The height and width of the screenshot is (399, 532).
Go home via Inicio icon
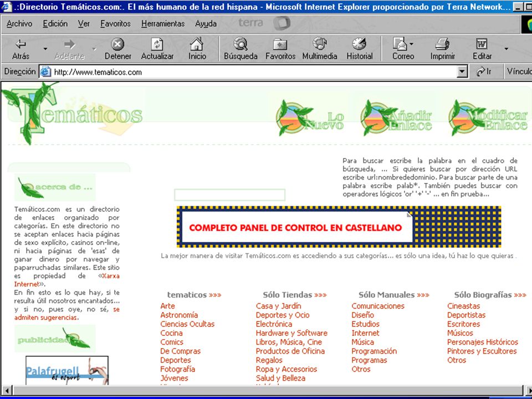point(197,44)
